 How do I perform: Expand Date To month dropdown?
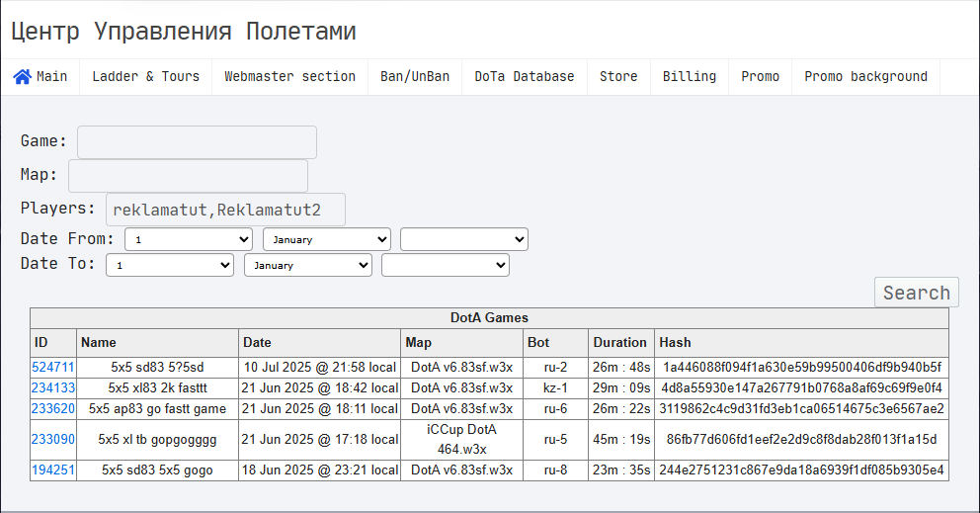[x=308, y=265]
